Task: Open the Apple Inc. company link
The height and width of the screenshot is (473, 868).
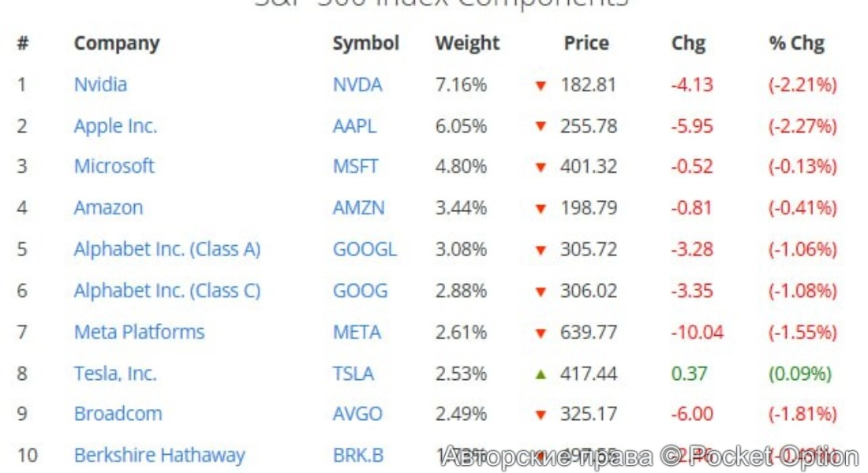Action: pos(115,126)
